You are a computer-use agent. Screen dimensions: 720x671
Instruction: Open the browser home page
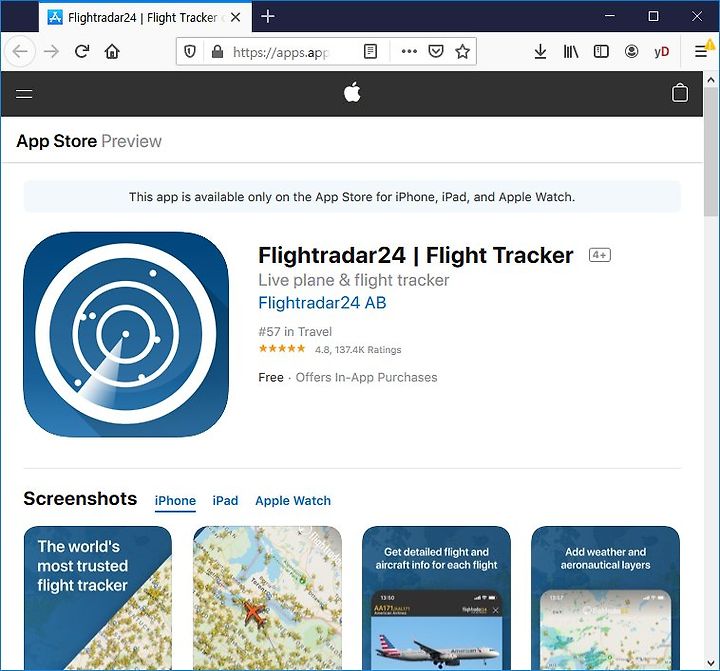tap(112, 51)
